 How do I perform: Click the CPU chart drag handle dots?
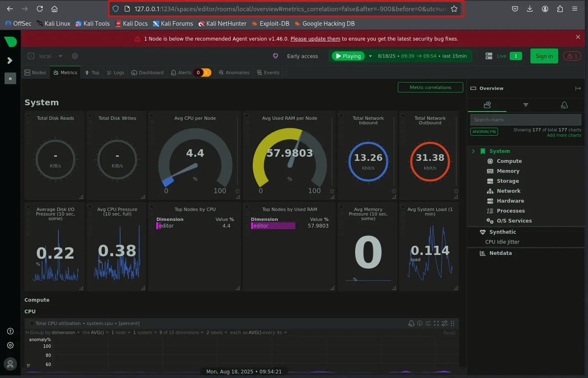(x=452, y=323)
